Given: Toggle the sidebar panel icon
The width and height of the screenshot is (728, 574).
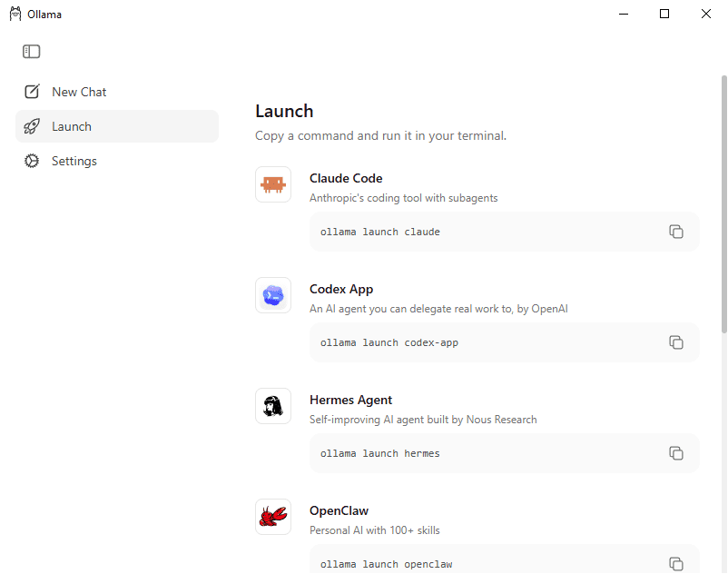Looking at the screenshot, I should [32, 51].
